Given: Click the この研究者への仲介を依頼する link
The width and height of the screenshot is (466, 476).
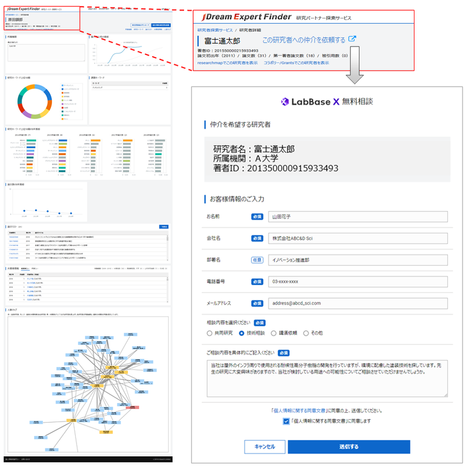Looking at the screenshot, I should pos(303,40).
